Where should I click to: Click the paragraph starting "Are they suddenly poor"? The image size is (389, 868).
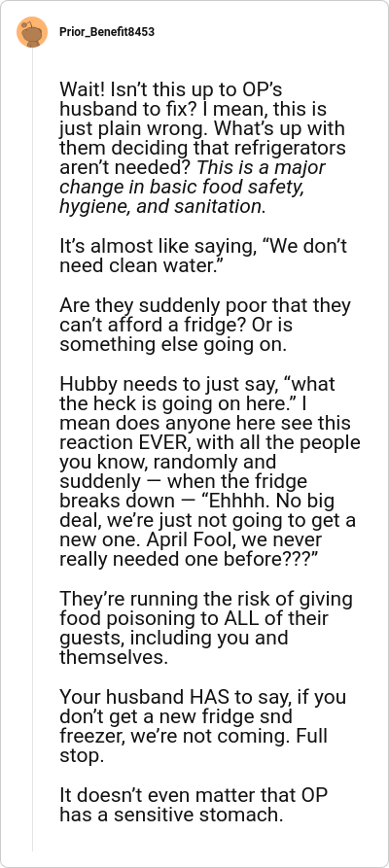(205, 325)
